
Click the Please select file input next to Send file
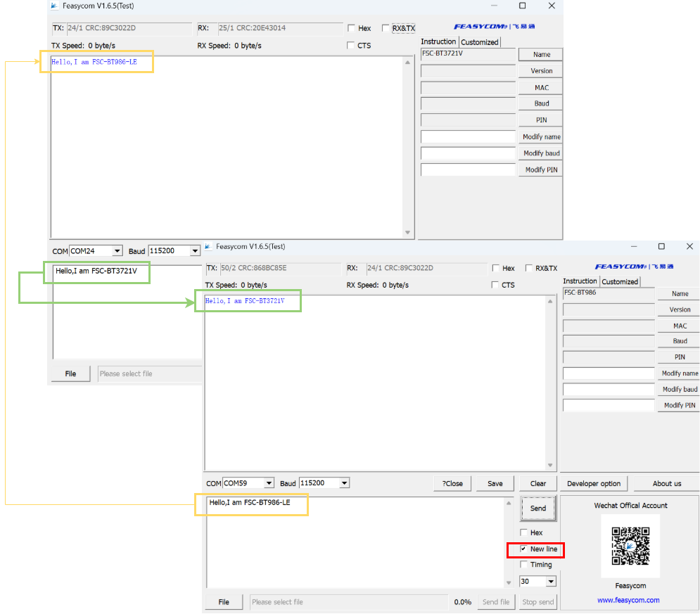point(348,602)
